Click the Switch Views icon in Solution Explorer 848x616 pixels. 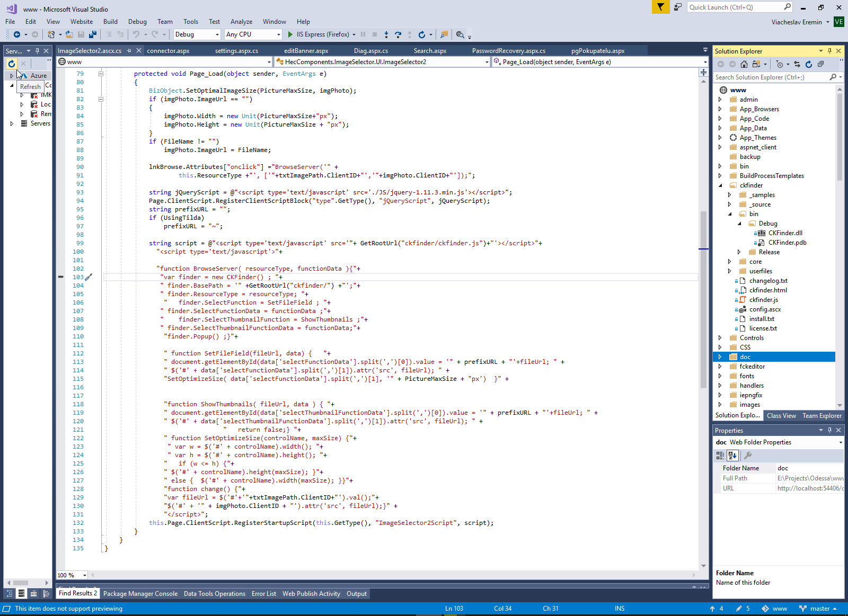tap(756, 64)
